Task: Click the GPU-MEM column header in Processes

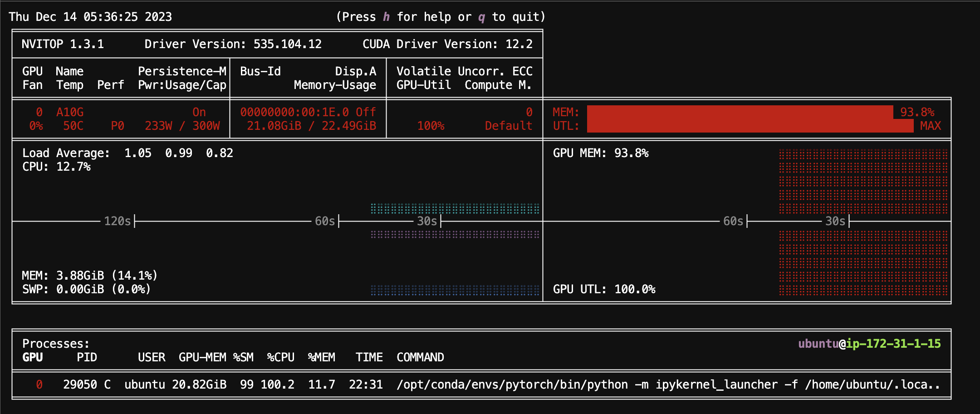Action: pos(202,357)
